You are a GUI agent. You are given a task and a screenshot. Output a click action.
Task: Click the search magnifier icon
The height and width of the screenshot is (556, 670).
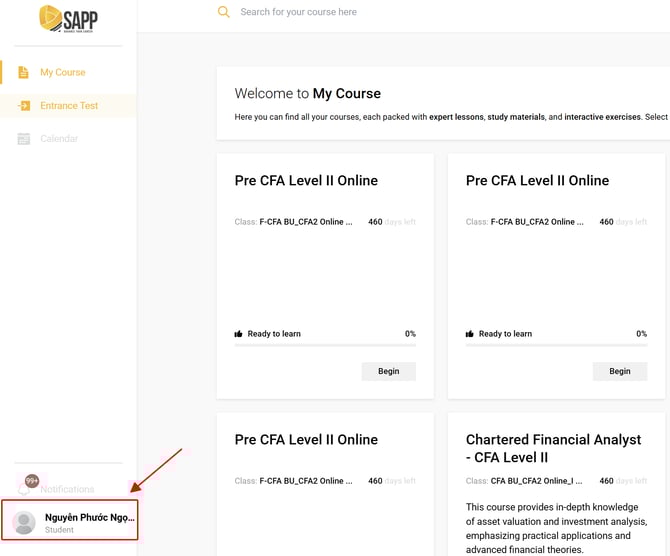223,12
